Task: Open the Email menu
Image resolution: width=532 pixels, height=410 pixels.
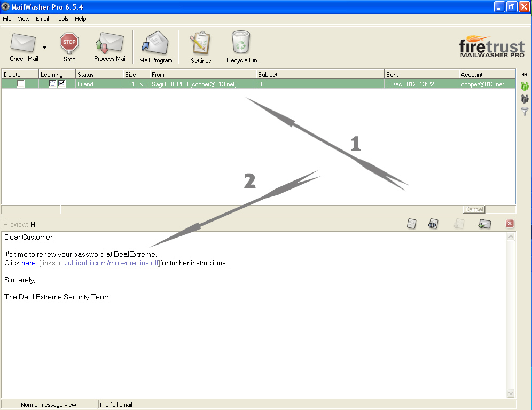Action: point(42,19)
